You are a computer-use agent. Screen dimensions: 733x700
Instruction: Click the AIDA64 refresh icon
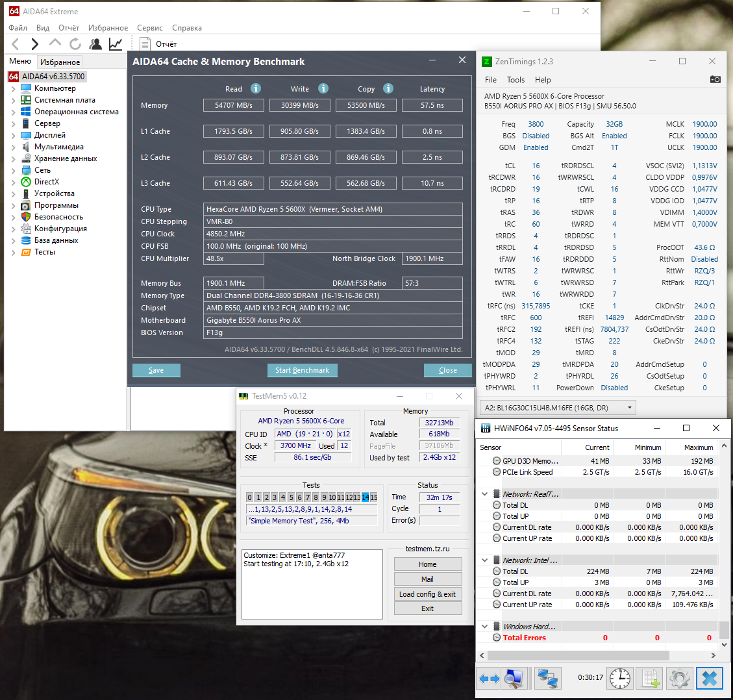75,44
